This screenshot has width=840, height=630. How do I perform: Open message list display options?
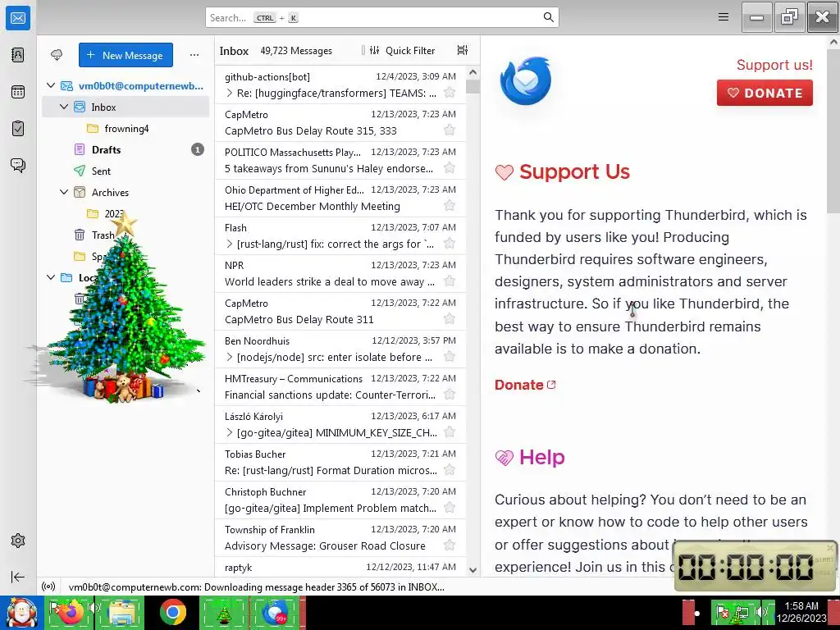pyautogui.click(x=463, y=50)
